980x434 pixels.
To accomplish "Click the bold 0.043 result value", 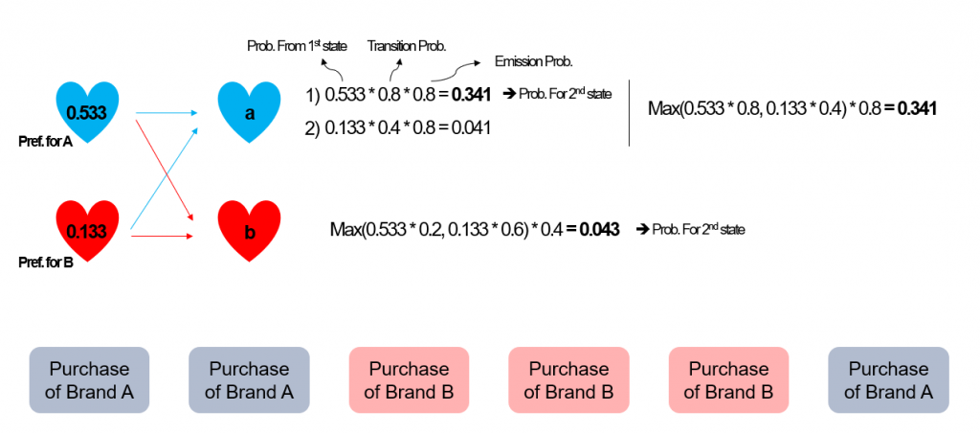I will (599, 230).
